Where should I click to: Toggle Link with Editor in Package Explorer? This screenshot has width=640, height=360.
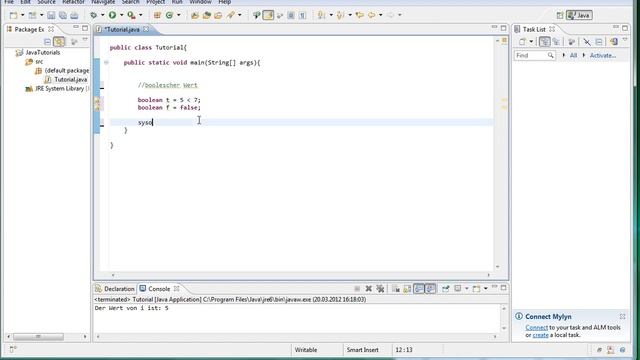tap(59, 42)
